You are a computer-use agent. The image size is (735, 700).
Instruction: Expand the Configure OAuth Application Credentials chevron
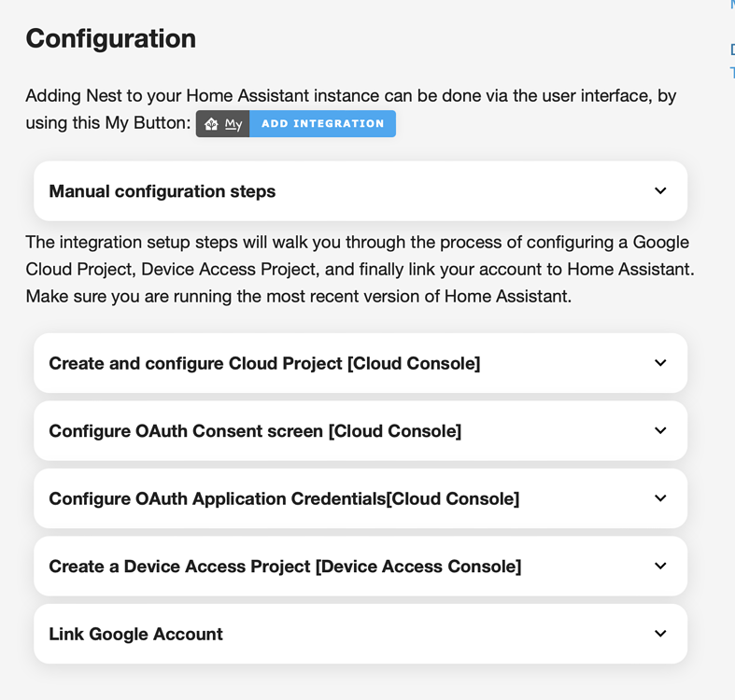tap(660, 498)
